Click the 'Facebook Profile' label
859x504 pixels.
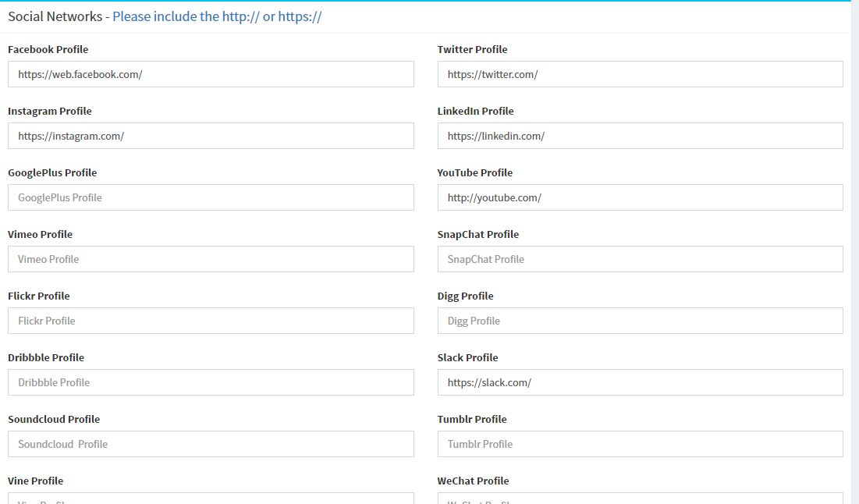click(48, 49)
